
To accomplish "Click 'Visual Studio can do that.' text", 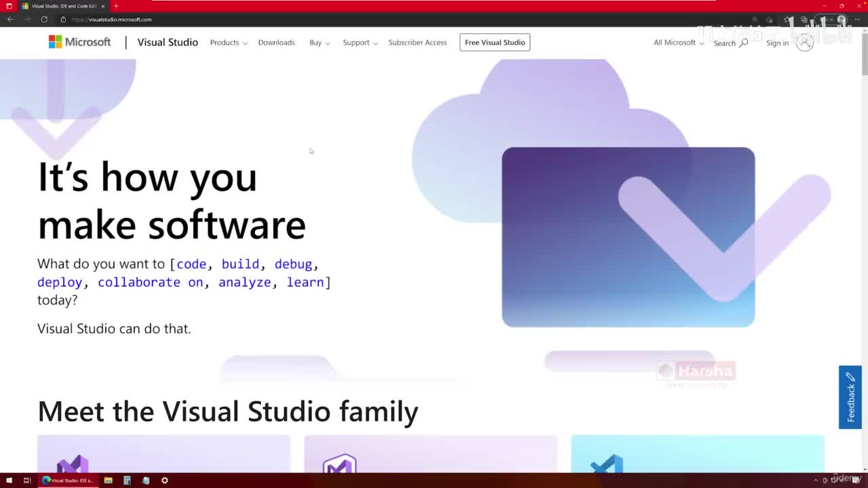I will coord(114,329).
